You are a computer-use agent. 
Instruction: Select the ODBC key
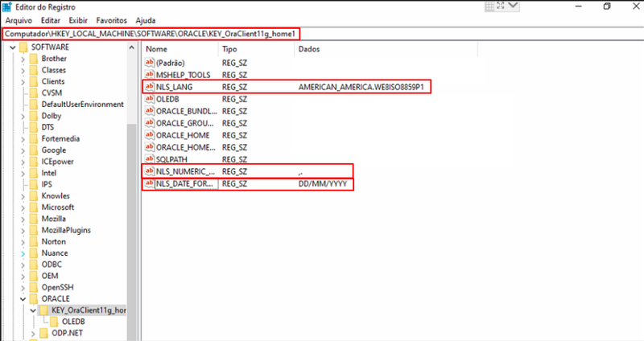point(52,265)
